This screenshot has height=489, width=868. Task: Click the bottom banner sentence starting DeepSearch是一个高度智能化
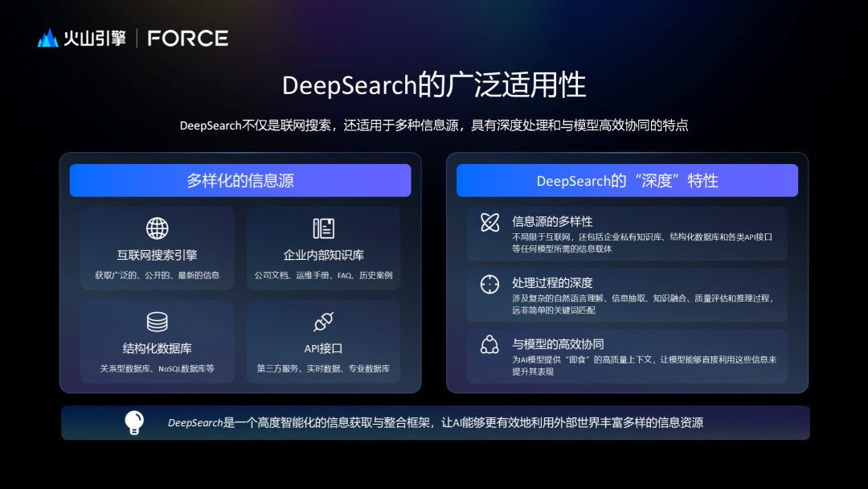(x=436, y=422)
